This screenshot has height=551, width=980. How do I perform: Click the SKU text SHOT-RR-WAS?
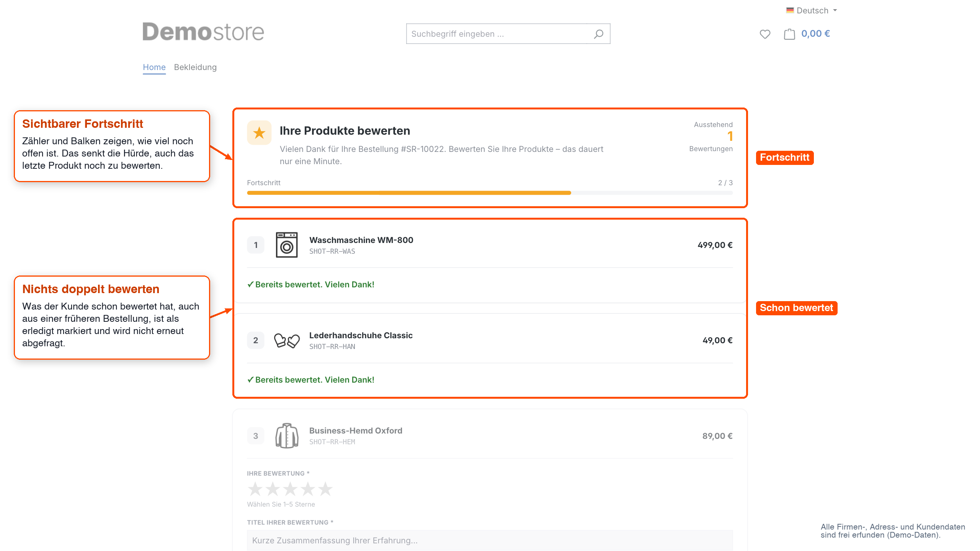click(x=332, y=251)
